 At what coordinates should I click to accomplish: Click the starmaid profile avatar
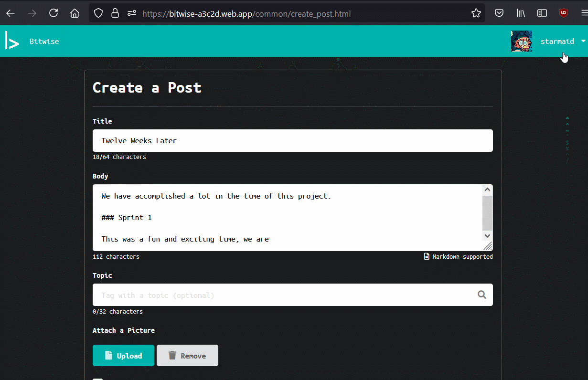521,42
